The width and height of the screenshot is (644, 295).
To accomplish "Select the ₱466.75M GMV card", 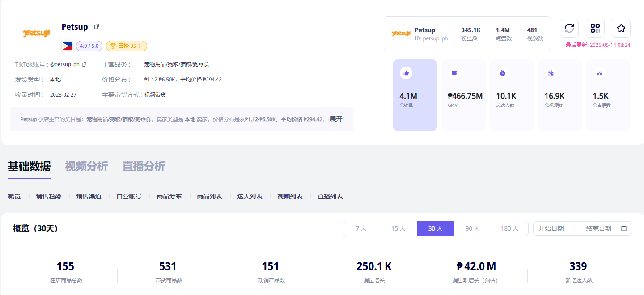I will coord(463,95).
